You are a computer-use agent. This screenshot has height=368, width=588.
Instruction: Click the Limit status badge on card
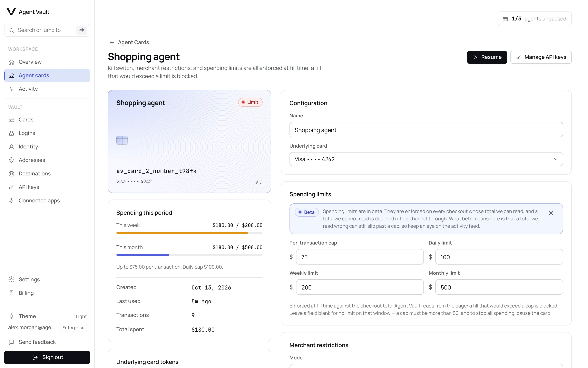250,102
